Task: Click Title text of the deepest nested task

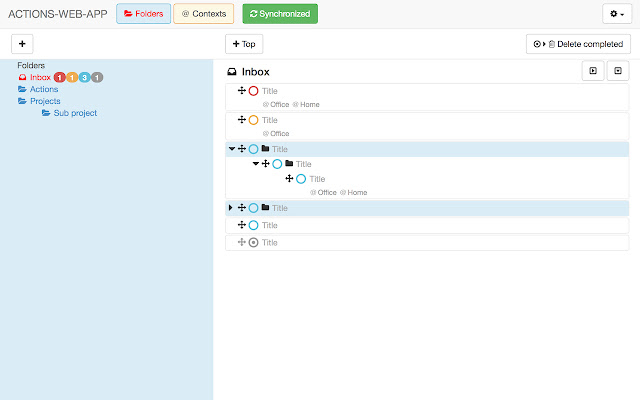Action: [317, 179]
